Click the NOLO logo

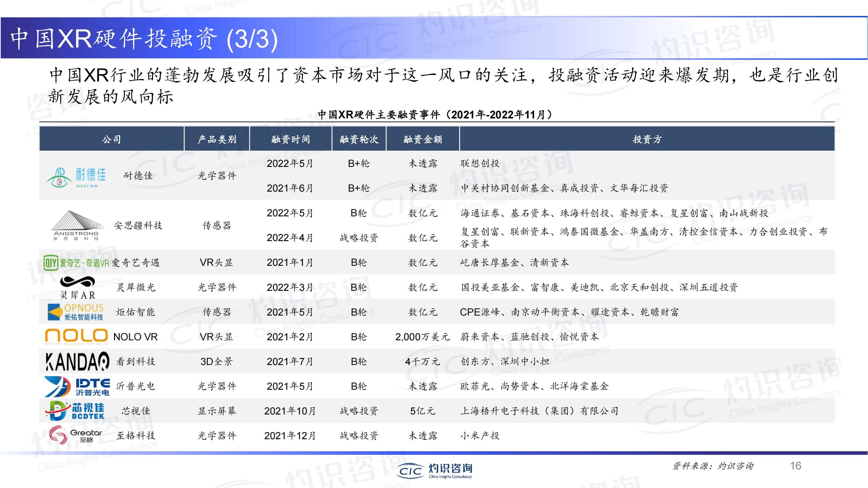(x=76, y=337)
